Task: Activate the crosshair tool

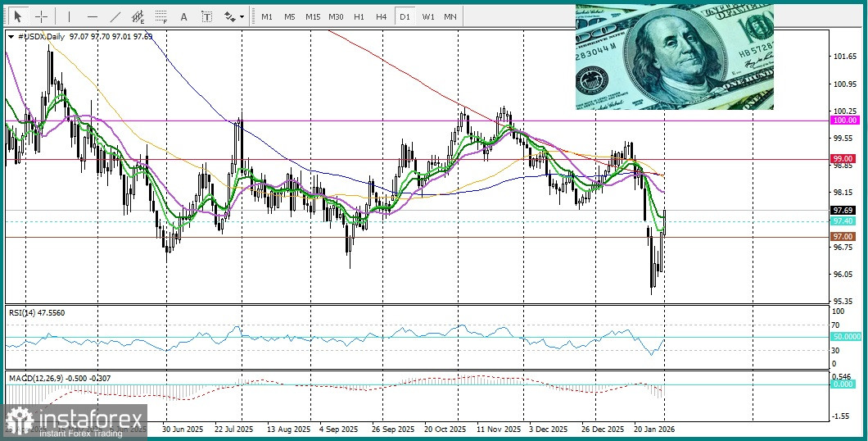Action: coord(42,16)
